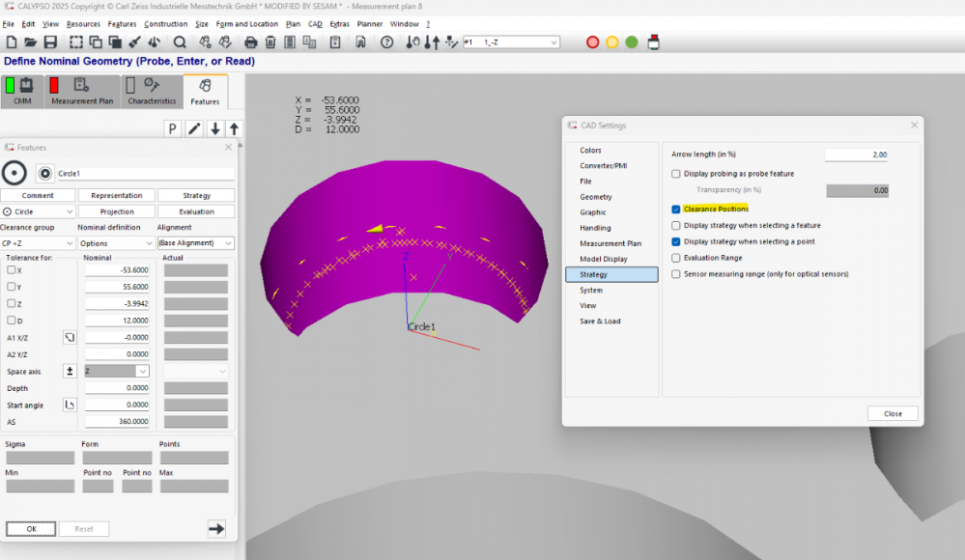The height and width of the screenshot is (560, 965).
Task: Open file with the folder icon
Action: (31, 42)
